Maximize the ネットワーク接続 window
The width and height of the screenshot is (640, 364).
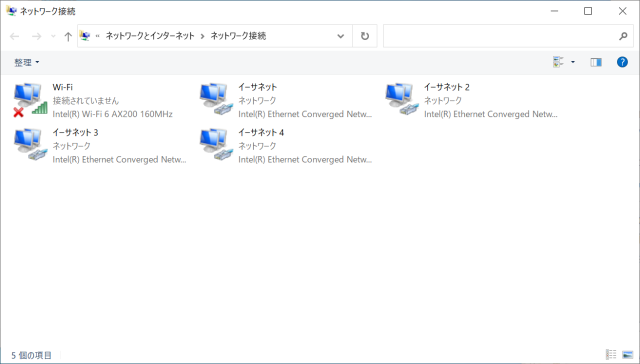point(588,11)
